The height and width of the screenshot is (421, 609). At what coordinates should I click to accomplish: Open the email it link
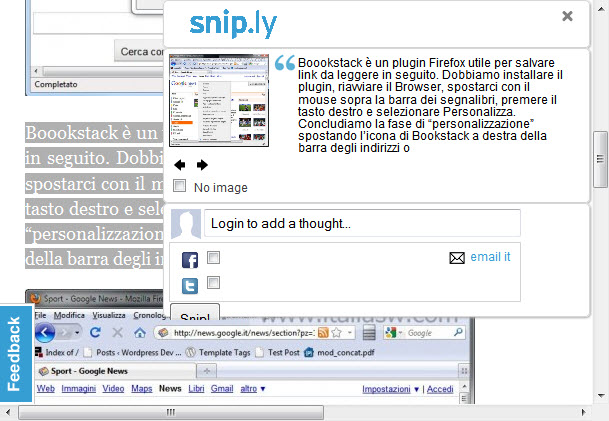point(490,257)
